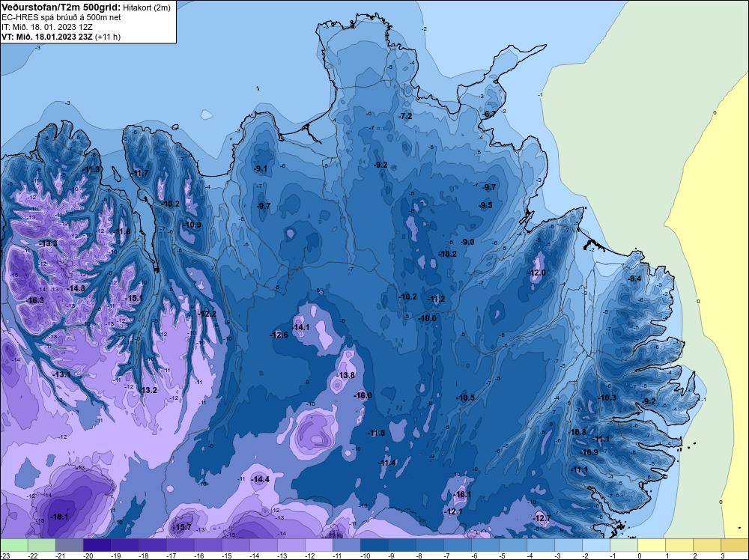749x560 pixels.
Task: Click the -16.0 temperature label
Action: 363,395
